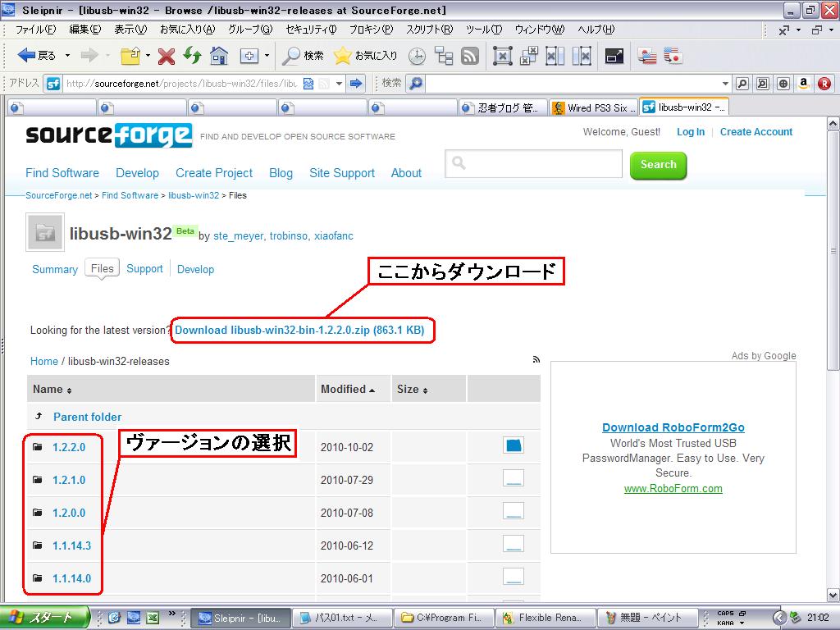Open the Site Support nav link
The width and height of the screenshot is (840, 630).
tap(342, 173)
